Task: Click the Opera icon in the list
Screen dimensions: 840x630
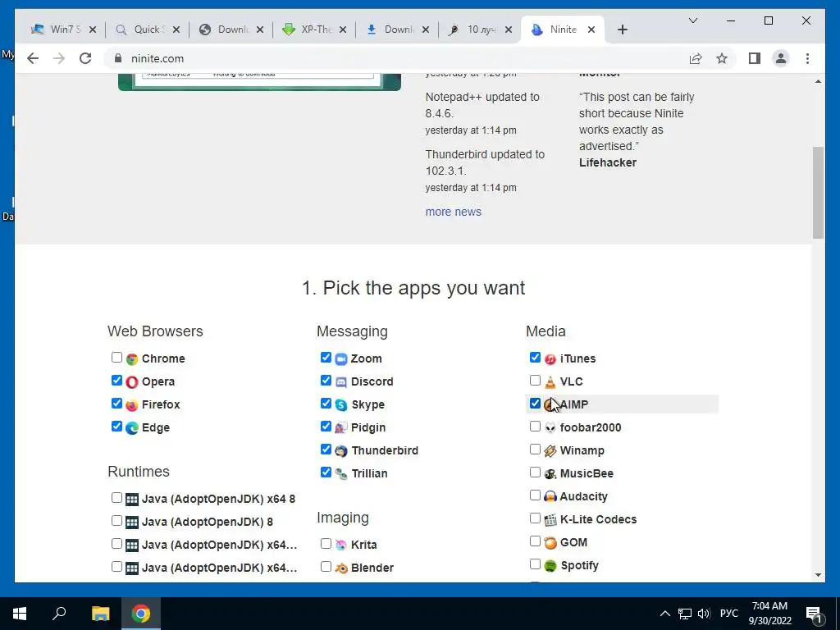Action: point(132,382)
